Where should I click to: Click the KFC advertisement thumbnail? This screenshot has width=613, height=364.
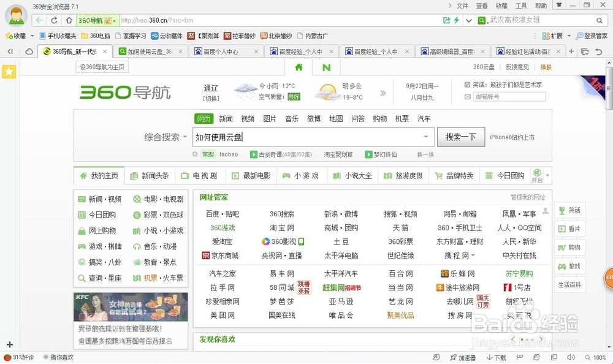click(x=131, y=307)
